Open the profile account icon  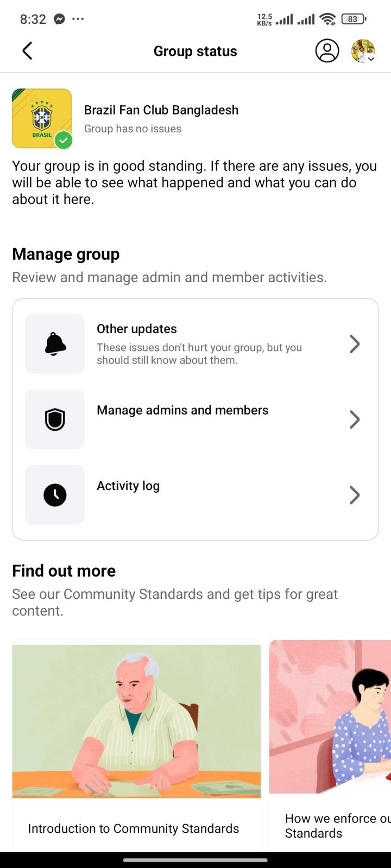[x=327, y=51]
